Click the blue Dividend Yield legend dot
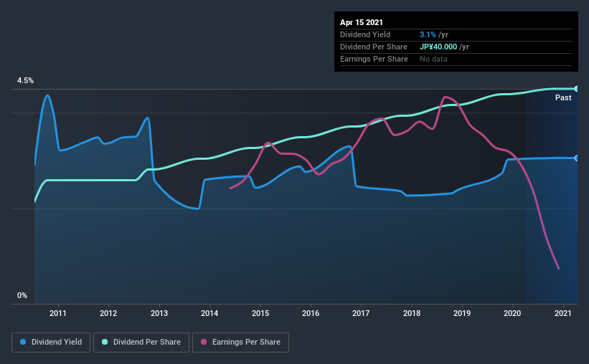This screenshot has width=589, height=364. click(x=23, y=342)
